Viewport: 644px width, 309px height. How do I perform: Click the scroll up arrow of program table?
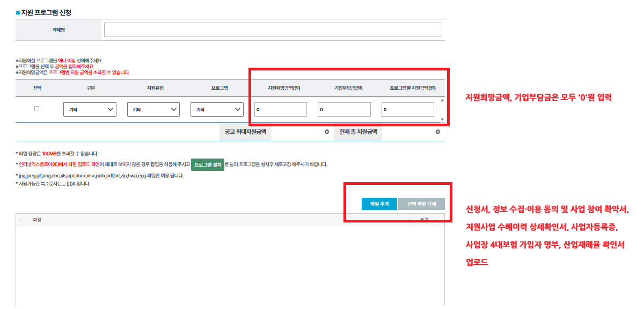coord(442,100)
